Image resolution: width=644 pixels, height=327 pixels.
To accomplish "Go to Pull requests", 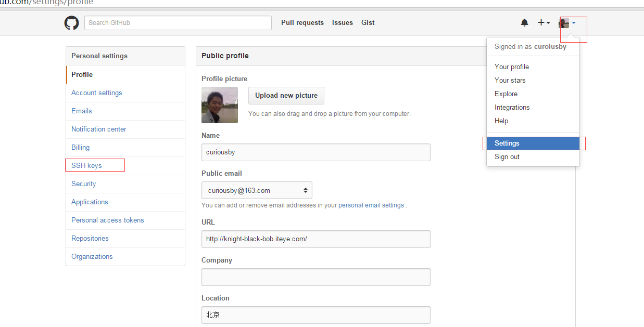I will coord(302,23).
